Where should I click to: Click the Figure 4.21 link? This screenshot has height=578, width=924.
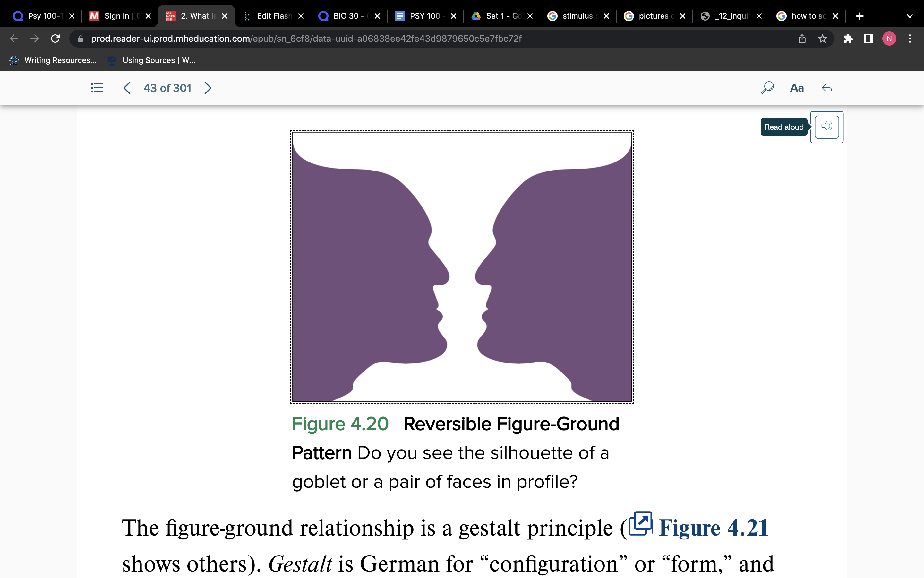713,528
